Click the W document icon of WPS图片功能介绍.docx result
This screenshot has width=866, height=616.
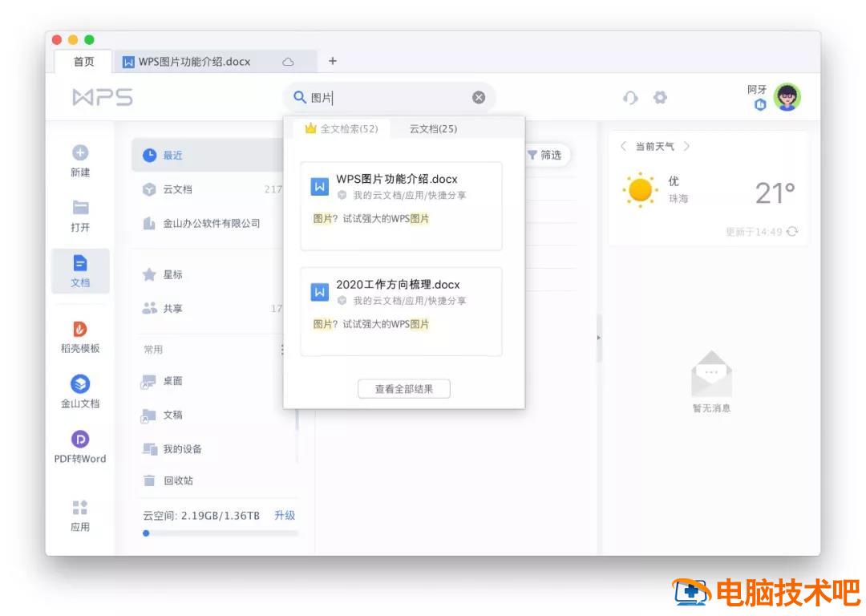319,187
